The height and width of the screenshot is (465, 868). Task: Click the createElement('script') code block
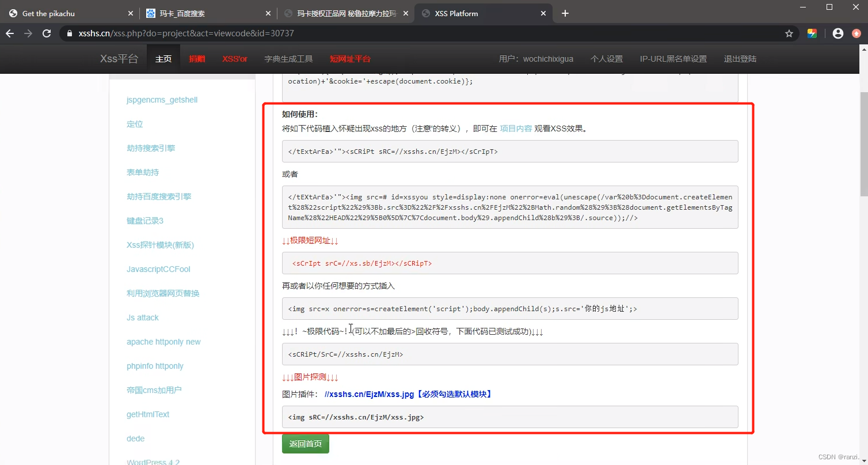click(510, 308)
